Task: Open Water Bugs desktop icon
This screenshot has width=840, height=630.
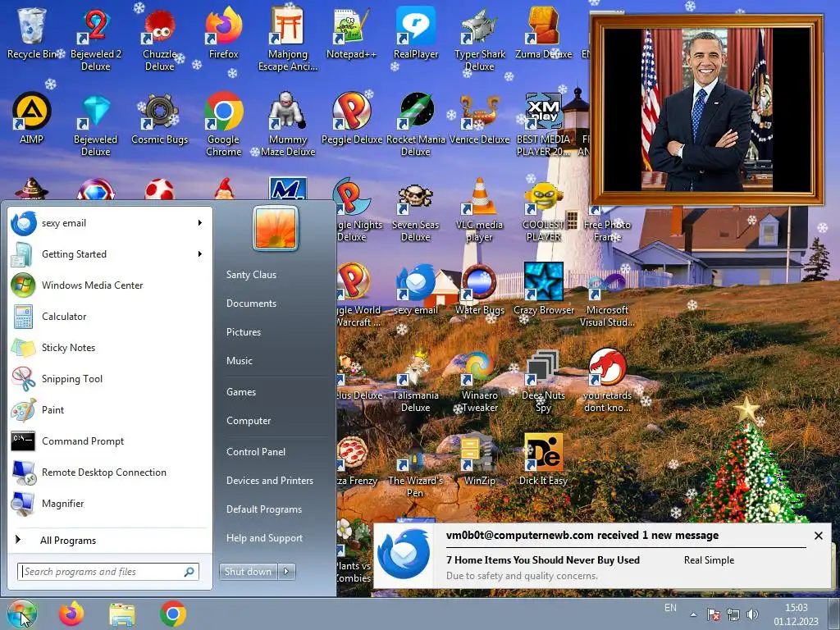Action: (x=479, y=290)
